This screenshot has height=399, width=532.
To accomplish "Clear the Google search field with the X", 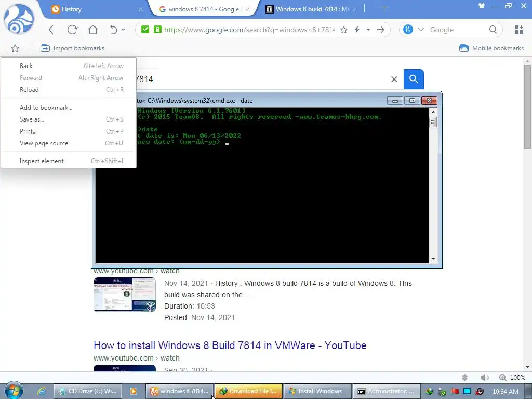I will tap(394, 79).
